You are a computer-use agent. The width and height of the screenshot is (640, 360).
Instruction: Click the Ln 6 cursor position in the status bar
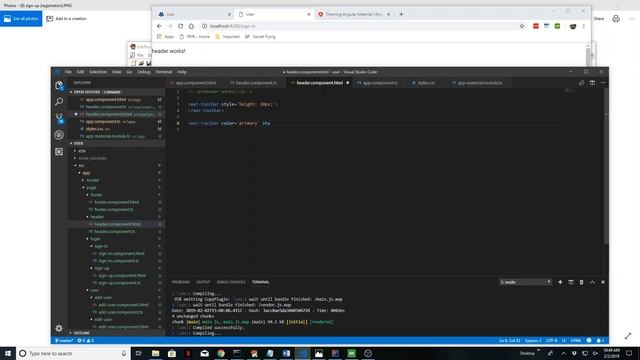click(509, 340)
